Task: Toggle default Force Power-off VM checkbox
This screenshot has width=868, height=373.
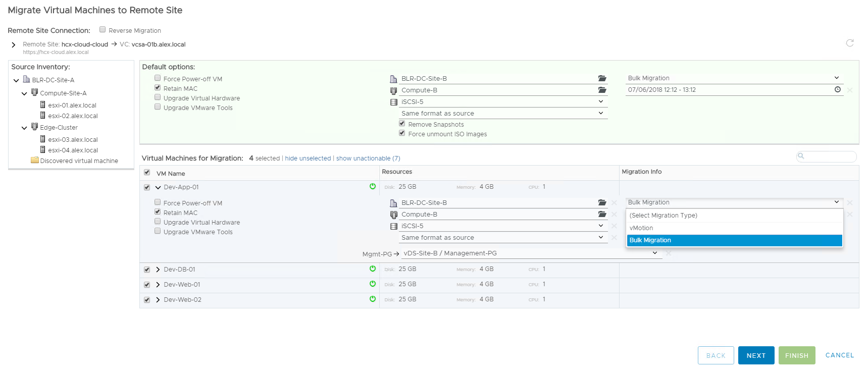Action: coord(158,78)
